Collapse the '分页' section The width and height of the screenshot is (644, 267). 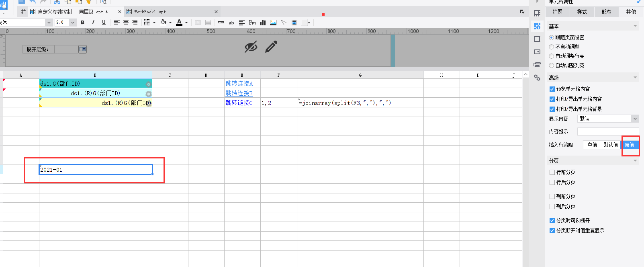635,161
